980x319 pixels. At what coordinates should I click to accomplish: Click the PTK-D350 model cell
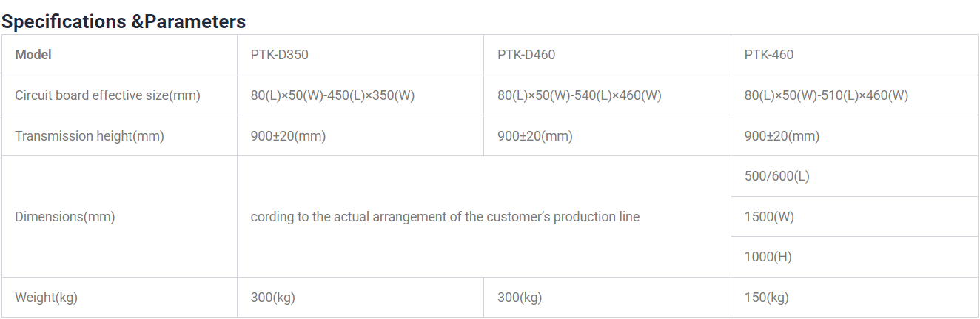point(280,55)
